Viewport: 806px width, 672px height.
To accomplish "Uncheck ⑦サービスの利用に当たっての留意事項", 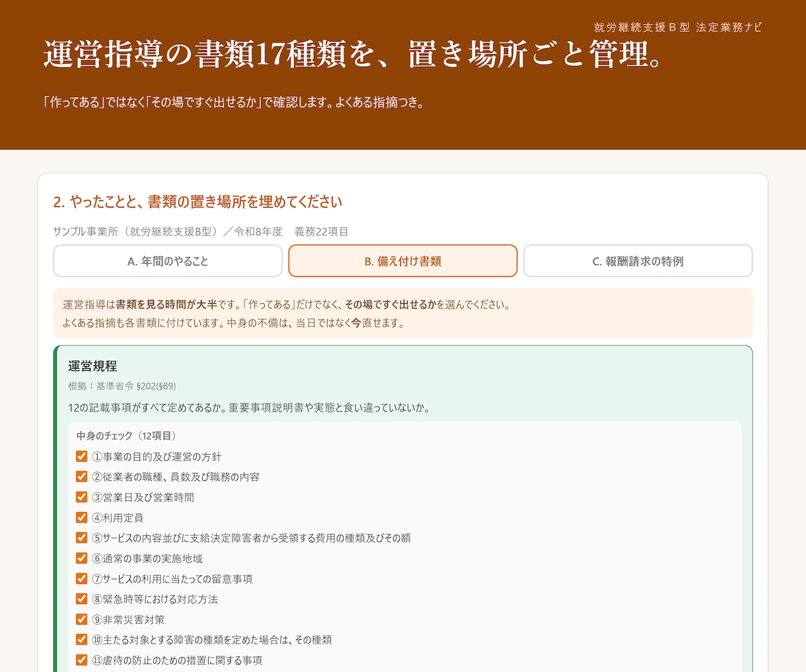I will click(82, 579).
